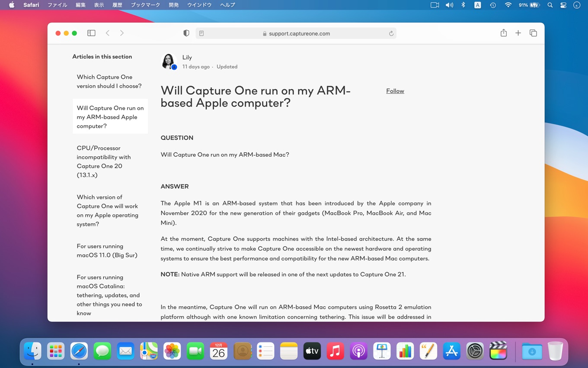Show the tab overview
Screen dimensions: 588x368
[x=533, y=33]
